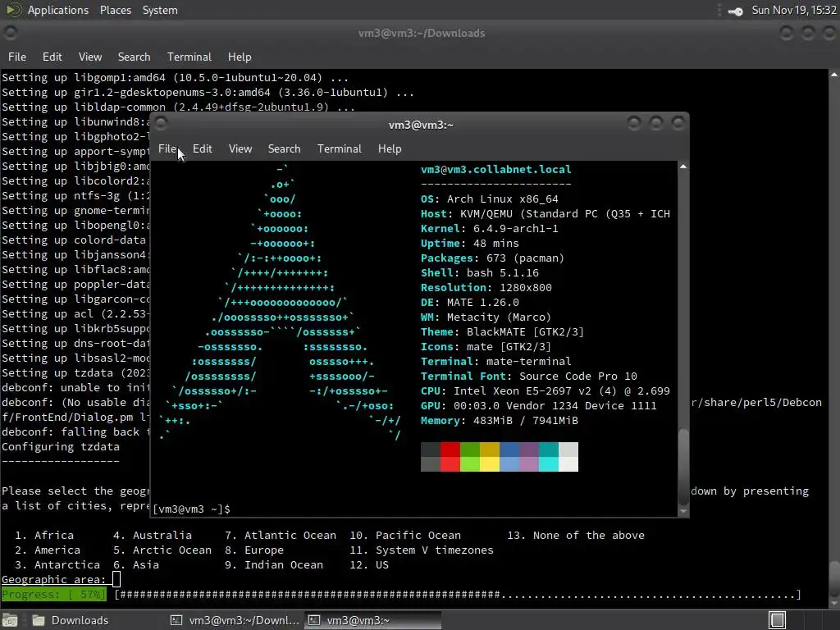
Task: Click the Geographic area input cursor
Action: coord(116,579)
